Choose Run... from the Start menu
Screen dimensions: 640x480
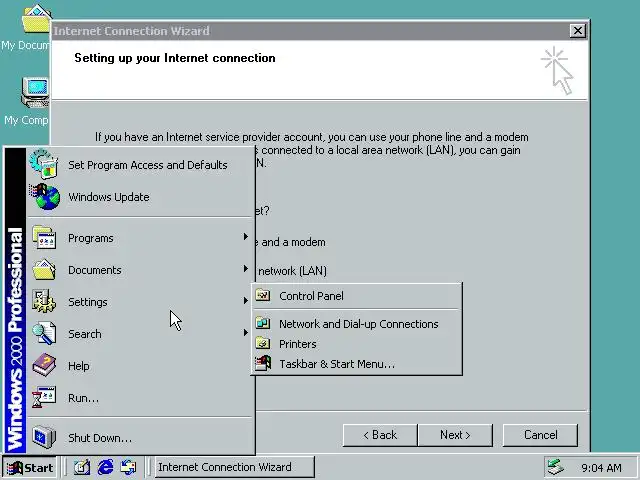coord(139,398)
